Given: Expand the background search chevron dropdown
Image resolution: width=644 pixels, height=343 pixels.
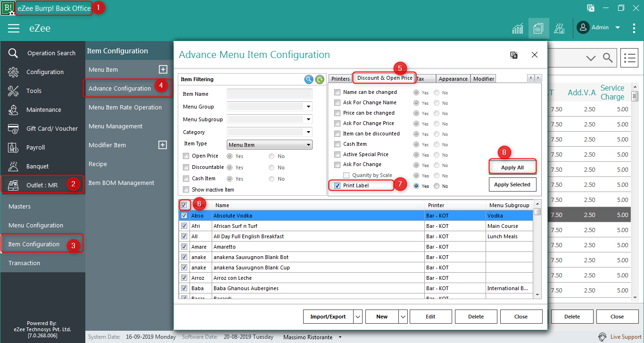Looking at the screenshot, I should point(591,58).
